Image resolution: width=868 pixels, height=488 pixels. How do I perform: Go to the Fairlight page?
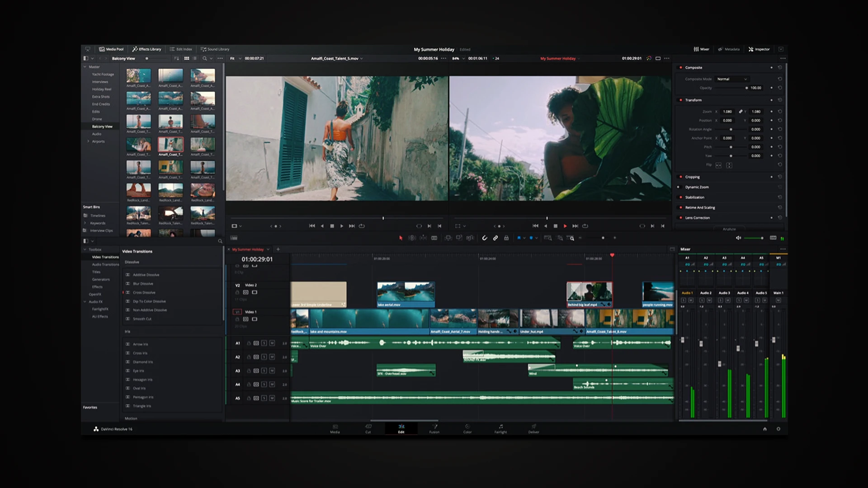click(500, 429)
